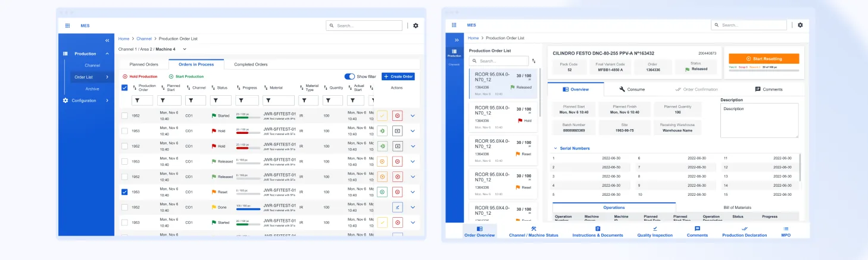Click the Description text area
This screenshot has height=260, width=868.
coord(759,121)
